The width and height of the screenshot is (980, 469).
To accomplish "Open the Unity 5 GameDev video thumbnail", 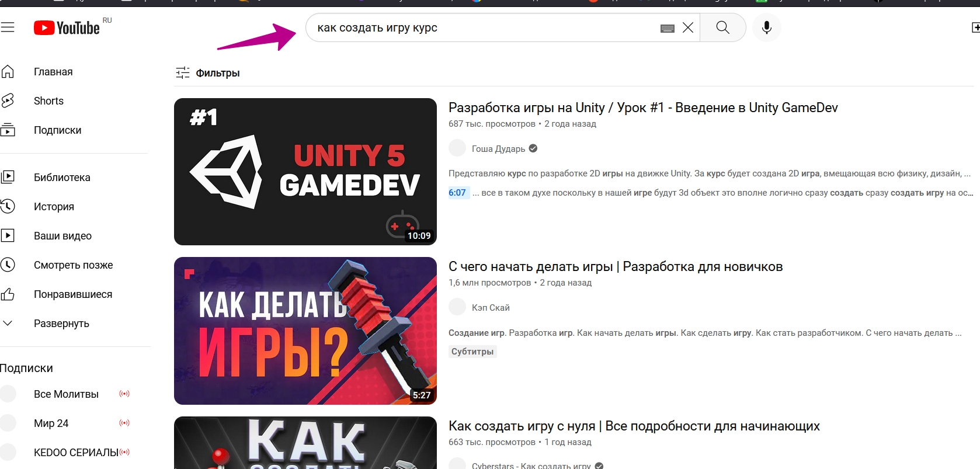I will click(x=305, y=172).
